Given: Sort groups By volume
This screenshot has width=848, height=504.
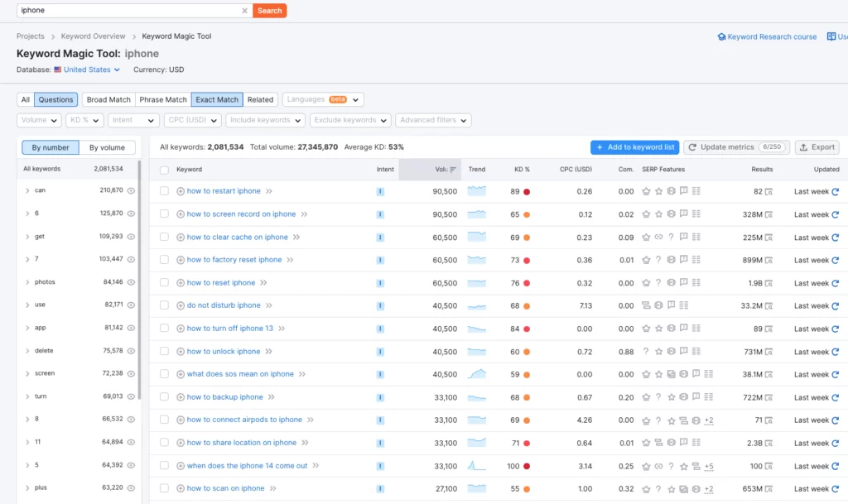Looking at the screenshot, I should pyautogui.click(x=107, y=147).
